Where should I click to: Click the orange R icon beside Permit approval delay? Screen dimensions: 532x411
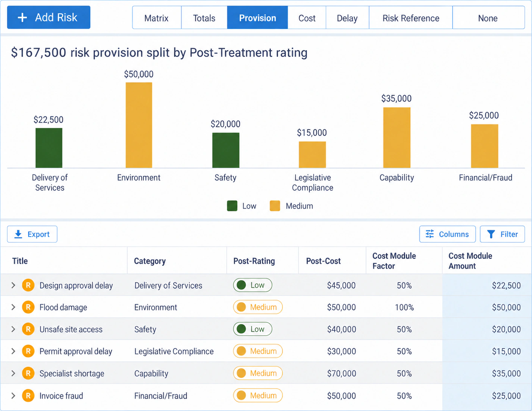click(x=28, y=351)
